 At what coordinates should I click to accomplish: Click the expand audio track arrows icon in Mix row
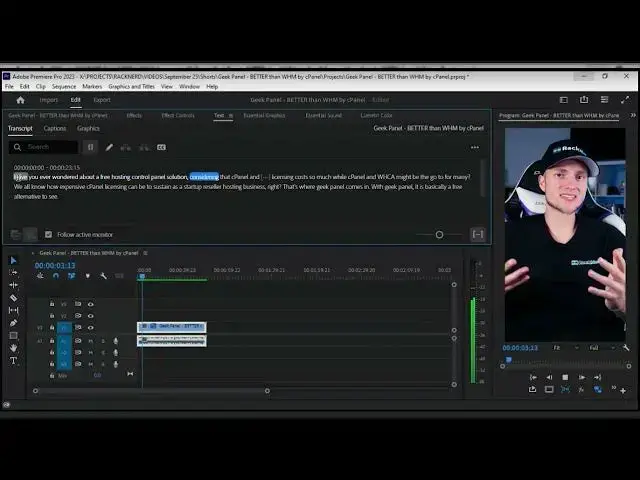coord(130,374)
